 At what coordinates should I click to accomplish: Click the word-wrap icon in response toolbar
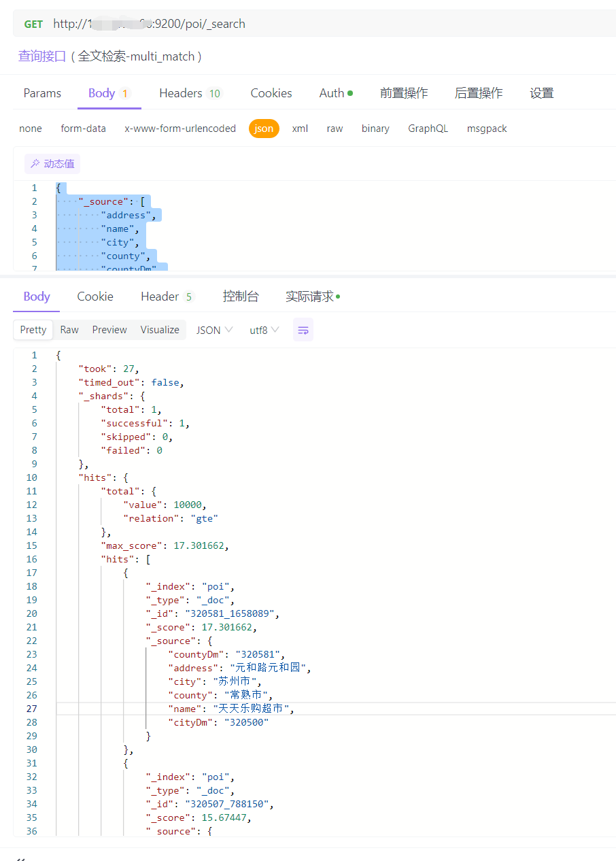(x=303, y=330)
